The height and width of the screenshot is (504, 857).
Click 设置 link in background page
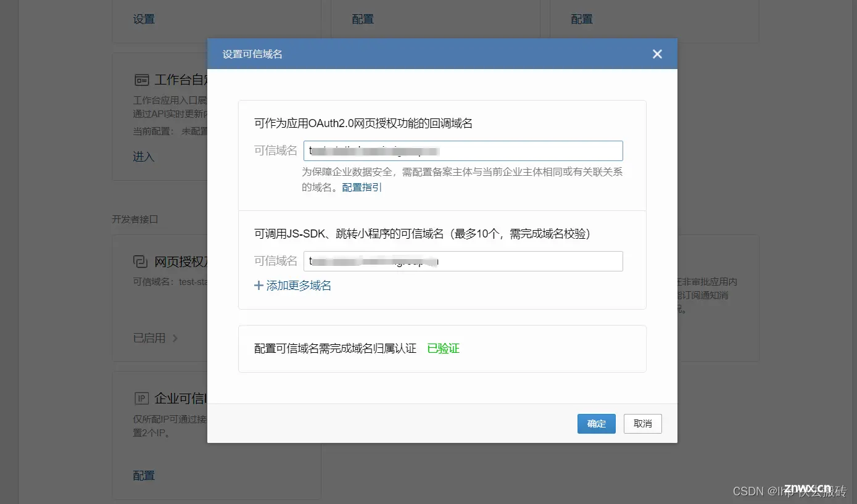coord(144,19)
